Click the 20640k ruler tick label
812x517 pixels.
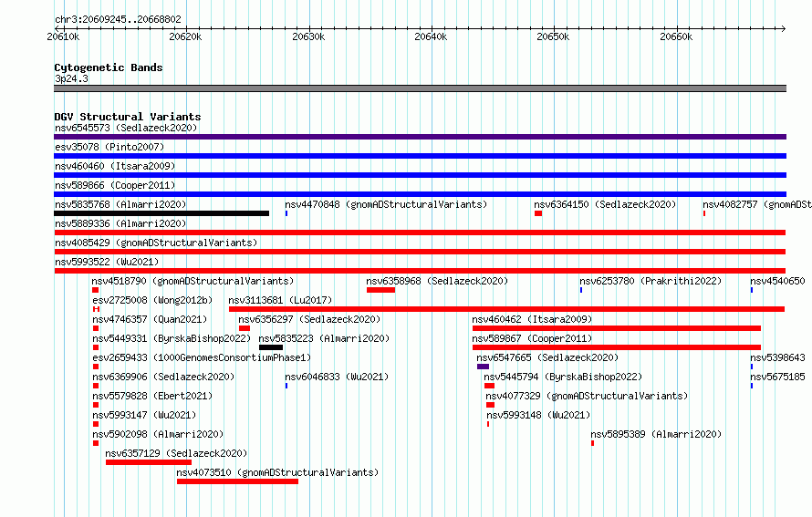click(x=431, y=36)
